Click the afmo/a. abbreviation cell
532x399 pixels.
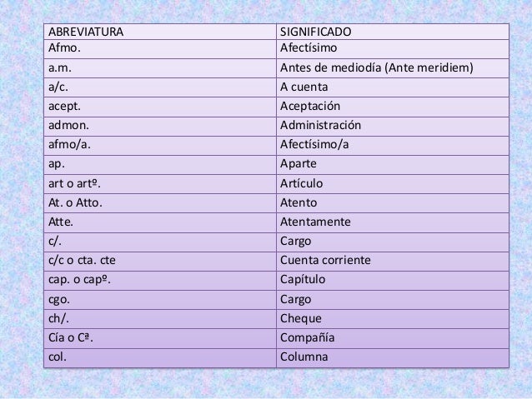tap(160, 146)
